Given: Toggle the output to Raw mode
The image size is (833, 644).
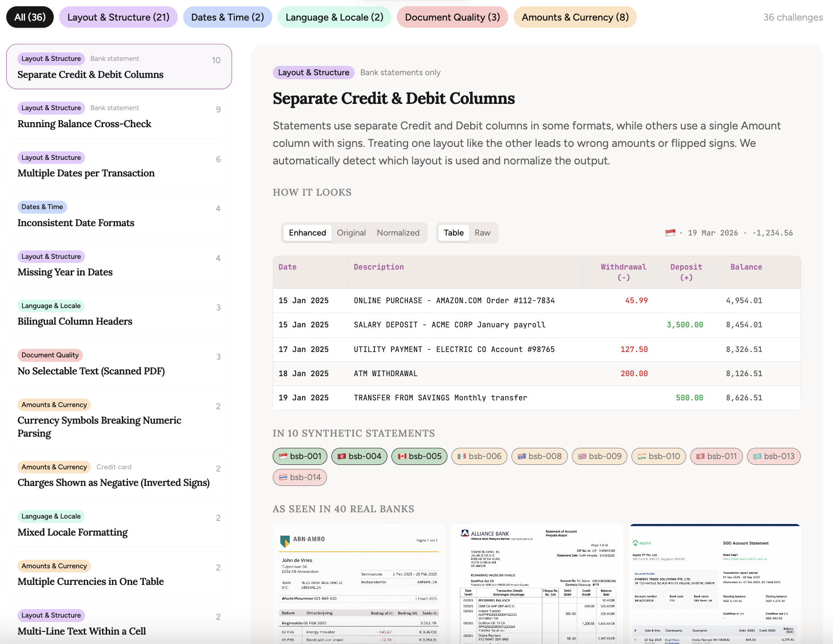Looking at the screenshot, I should coord(482,232).
